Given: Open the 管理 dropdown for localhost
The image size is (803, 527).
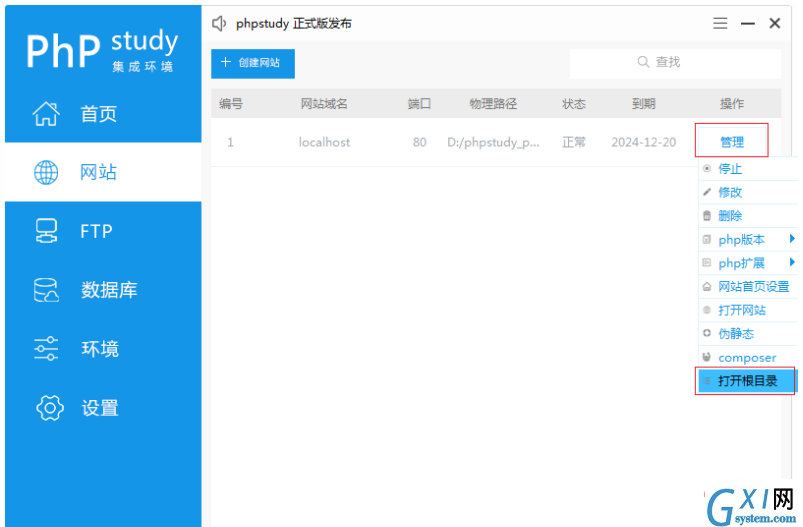Looking at the screenshot, I should [x=731, y=141].
